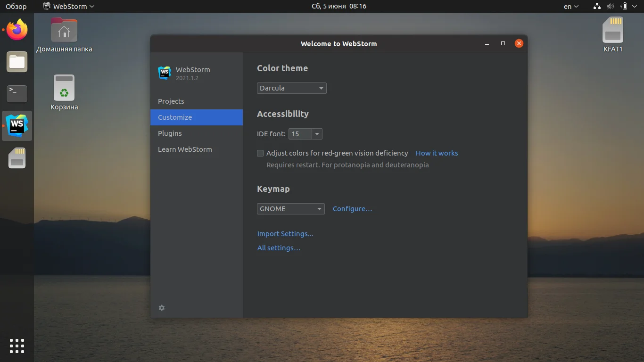Open the Plugins tab
This screenshot has width=644, height=362.
[197, 133]
